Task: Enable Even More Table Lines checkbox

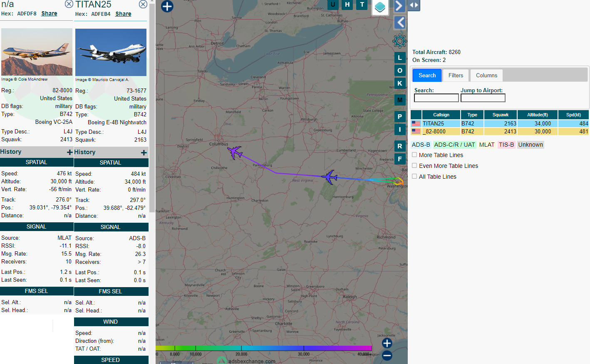Action: click(x=414, y=165)
